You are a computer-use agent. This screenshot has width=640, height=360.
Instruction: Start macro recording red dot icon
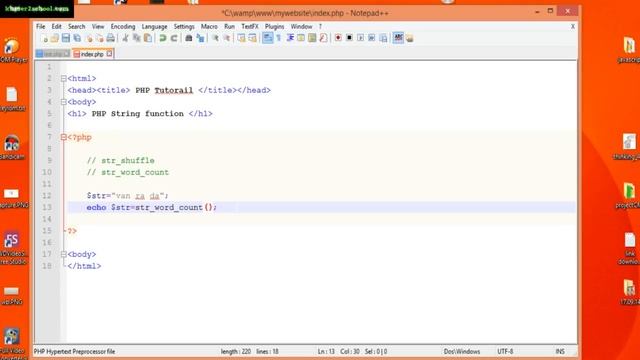338,38
